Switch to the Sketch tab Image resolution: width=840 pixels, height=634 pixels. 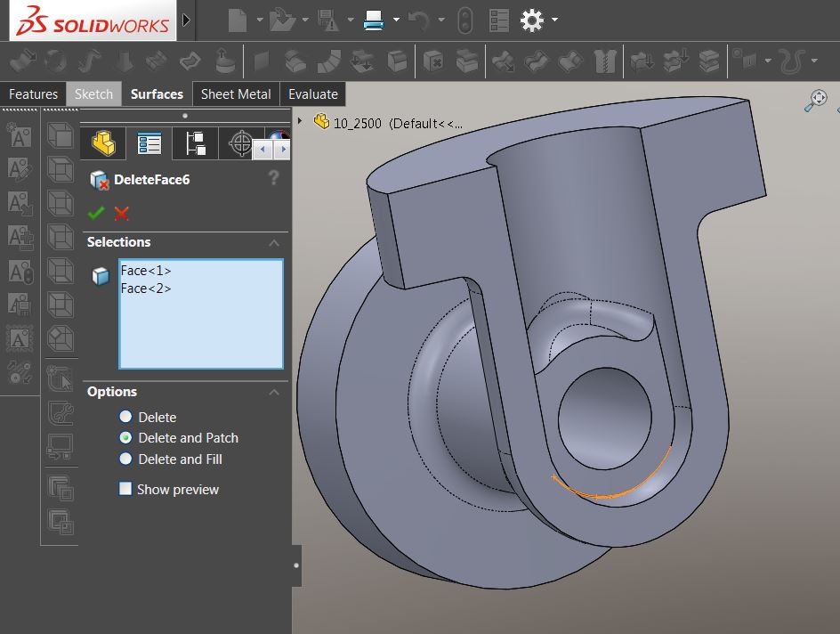tap(93, 94)
